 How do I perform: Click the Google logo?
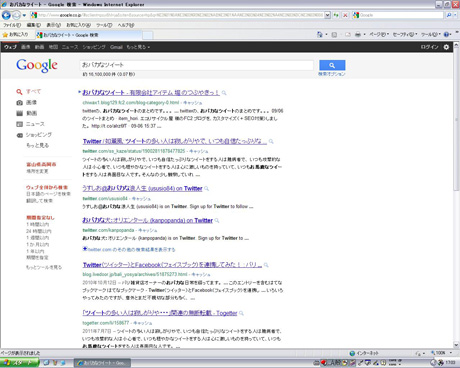point(37,65)
